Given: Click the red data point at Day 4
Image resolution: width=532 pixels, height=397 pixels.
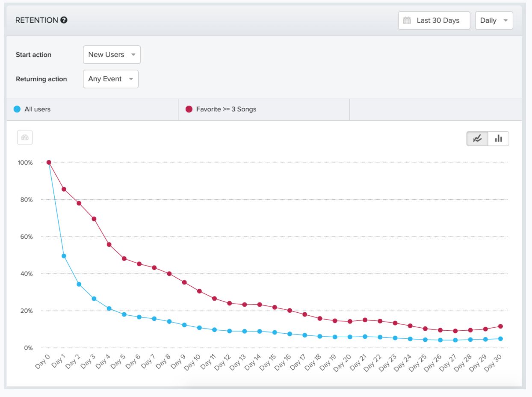Looking at the screenshot, I should coord(109,245).
